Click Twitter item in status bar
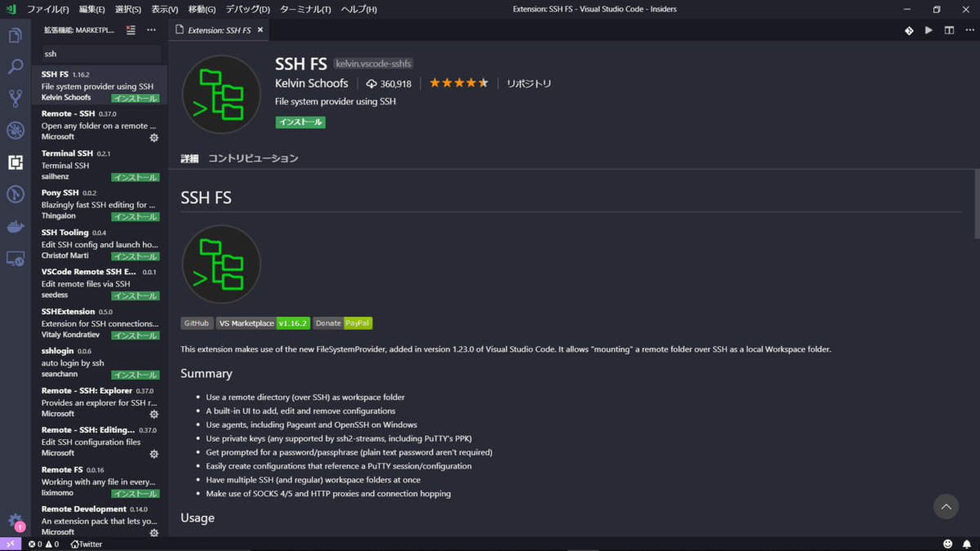The width and height of the screenshot is (980, 551). coord(87,544)
